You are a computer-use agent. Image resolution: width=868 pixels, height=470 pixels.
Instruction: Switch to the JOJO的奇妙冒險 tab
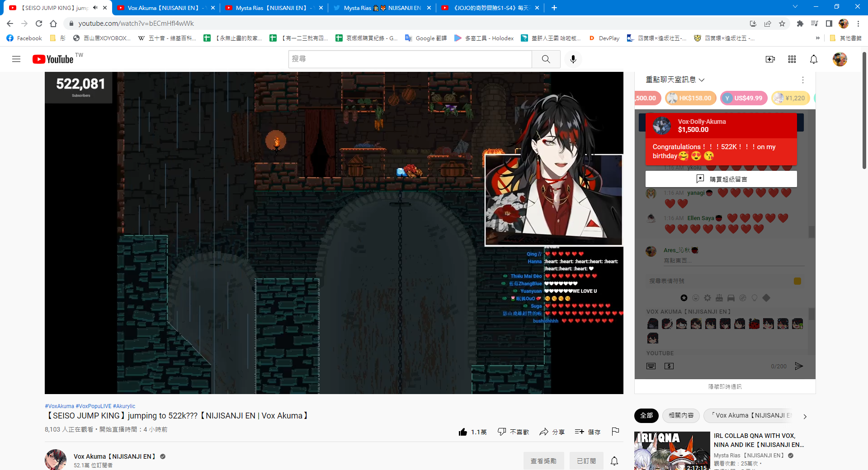491,8
